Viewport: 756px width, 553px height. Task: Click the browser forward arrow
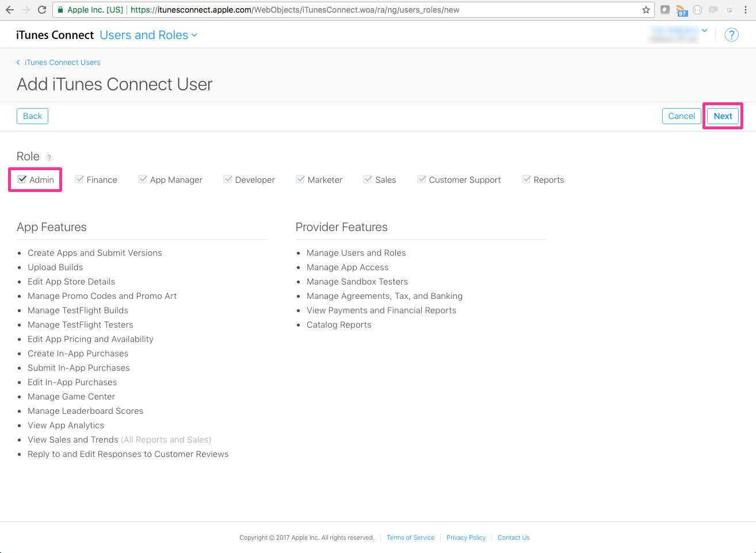click(x=25, y=10)
